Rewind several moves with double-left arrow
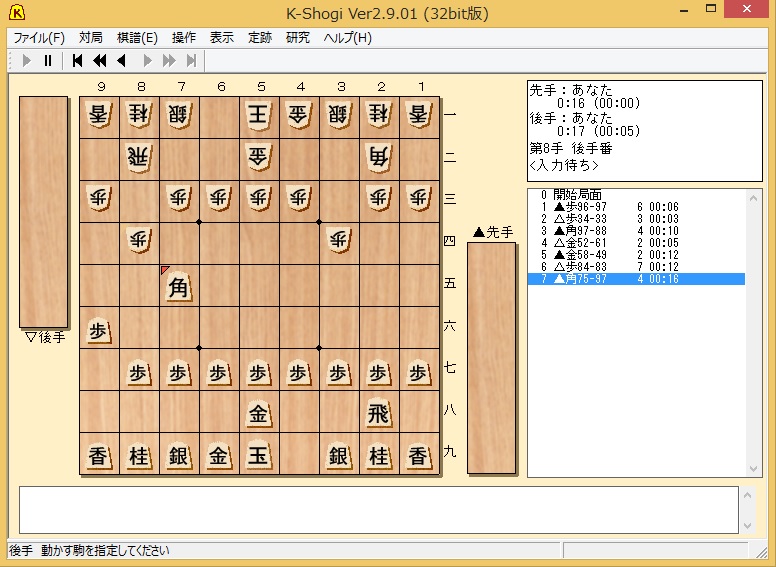The image size is (776, 567). [99, 61]
